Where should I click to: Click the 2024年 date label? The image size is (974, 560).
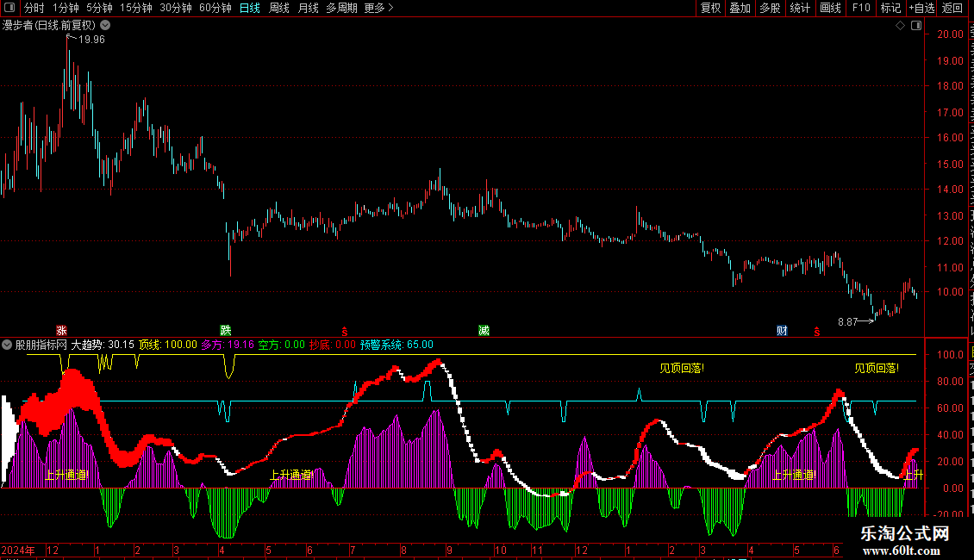pyautogui.click(x=18, y=550)
